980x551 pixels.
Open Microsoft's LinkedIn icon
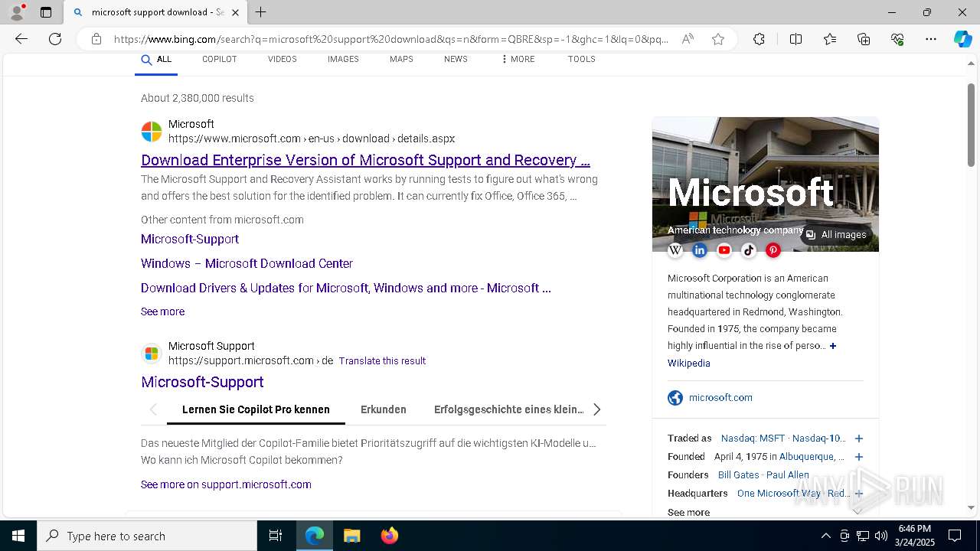pos(700,250)
